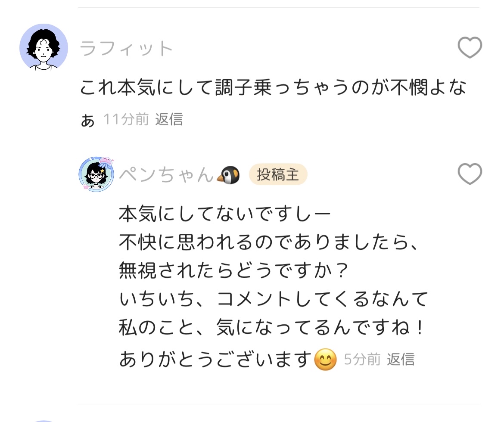Tap the penguin emoji beside ペンちゃん
The height and width of the screenshot is (422, 504).
(x=228, y=174)
